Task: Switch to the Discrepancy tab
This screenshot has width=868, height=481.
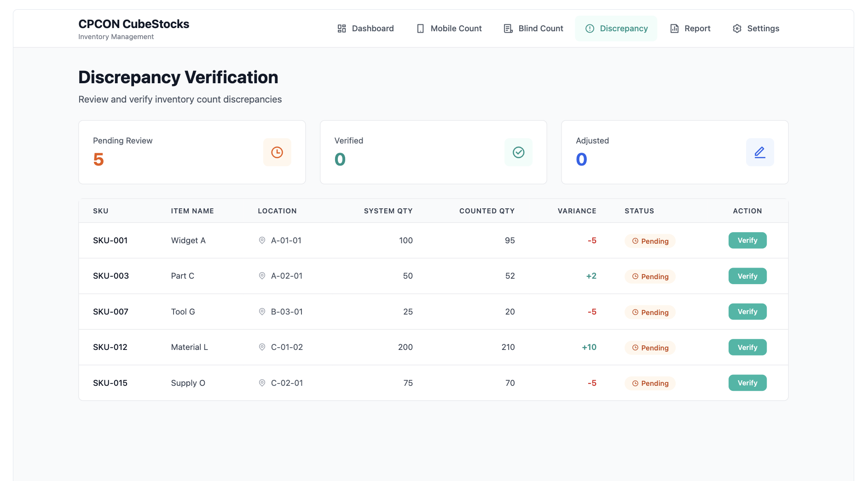Action: [616, 28]
